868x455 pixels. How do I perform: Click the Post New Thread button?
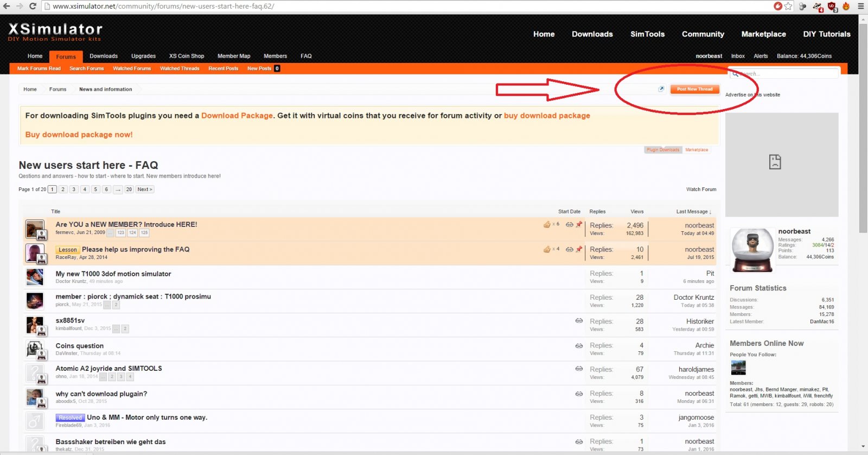pyautogui.click(x=695, y=89)
